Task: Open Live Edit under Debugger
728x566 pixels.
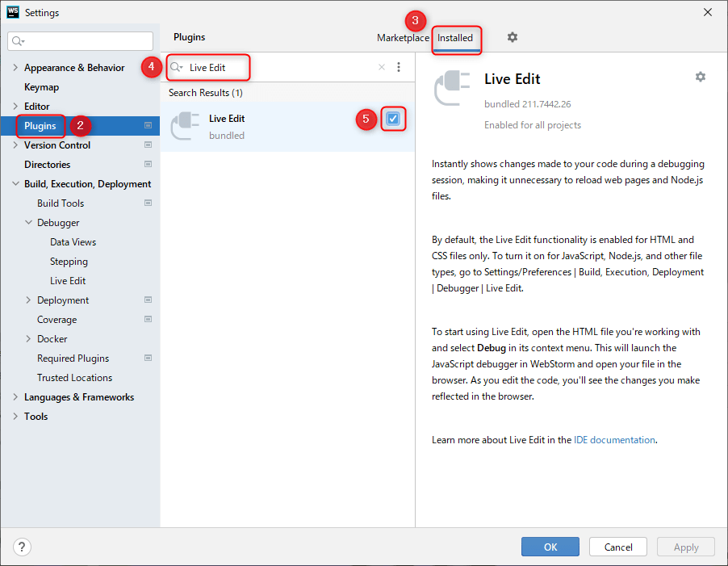Action: pos(68,281)
